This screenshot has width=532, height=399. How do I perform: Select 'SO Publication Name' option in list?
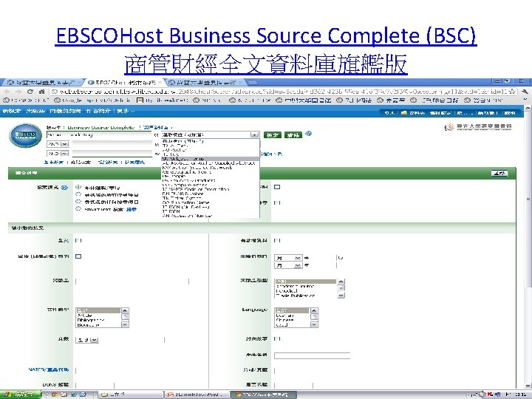coord(211,202)
